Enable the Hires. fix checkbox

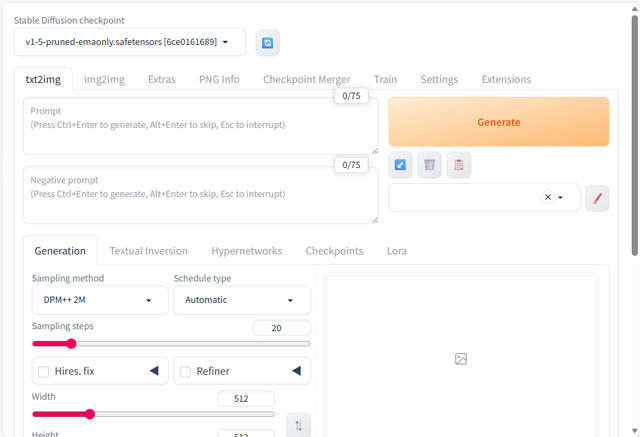44,372
